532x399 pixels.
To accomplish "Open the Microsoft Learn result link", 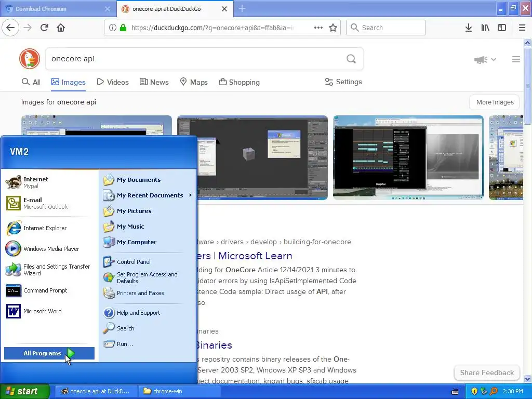I will coord(245,256).
